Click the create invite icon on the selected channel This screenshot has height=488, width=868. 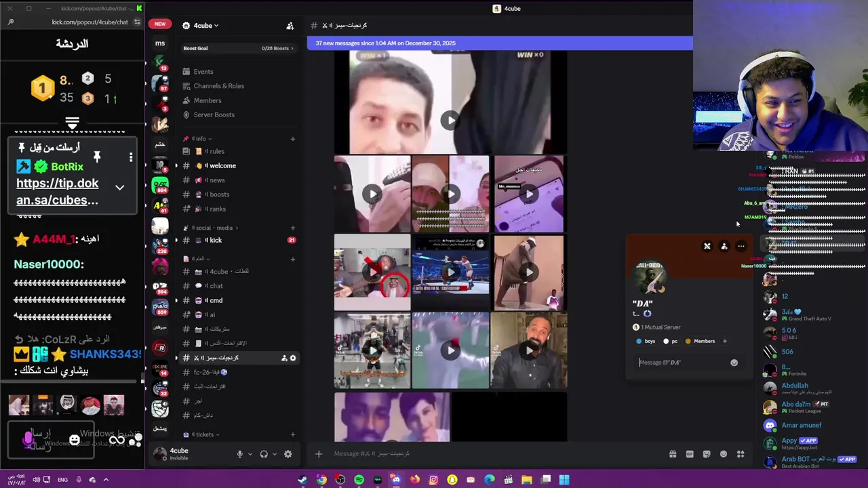pyautogui.click(x=284, y=358)
